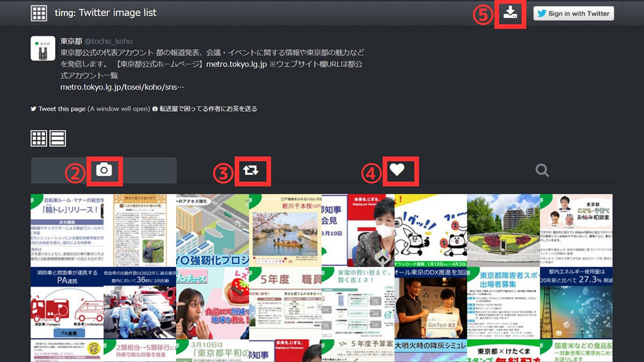This screenshot has width=644, height=362.
Task: Click the download images icon
Action: point(510,13)
